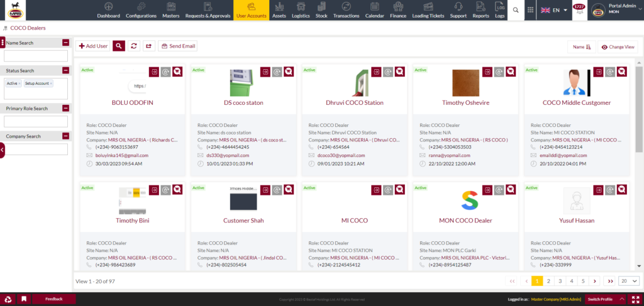The image size is (644, 306).
Task: Open Loading Tickets menu
Action: tap(428, 10)
